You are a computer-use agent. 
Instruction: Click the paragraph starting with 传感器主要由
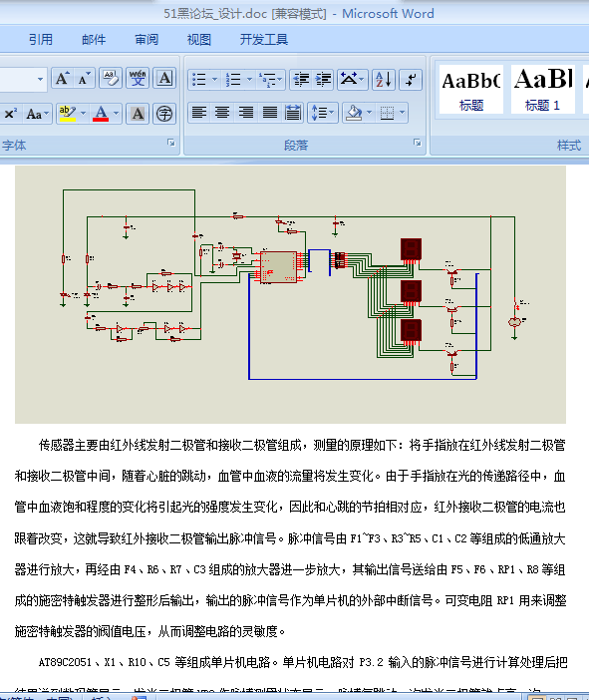tap(290, 537)
